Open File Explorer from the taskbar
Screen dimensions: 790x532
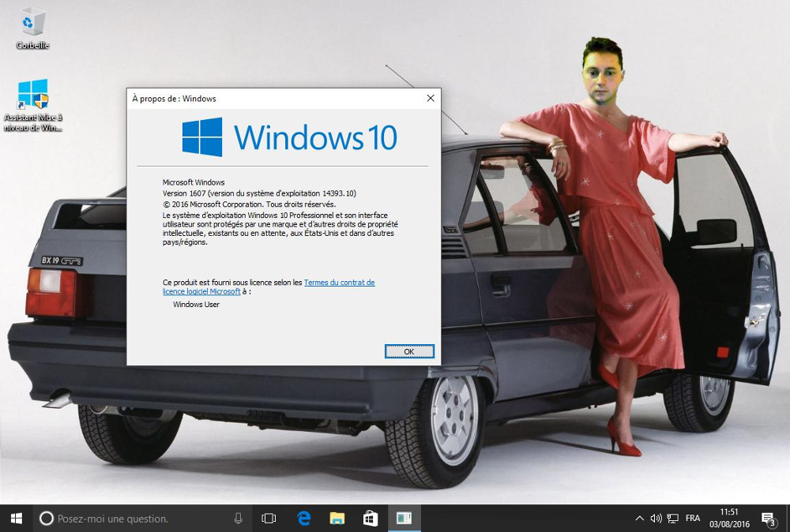(337, 519)
